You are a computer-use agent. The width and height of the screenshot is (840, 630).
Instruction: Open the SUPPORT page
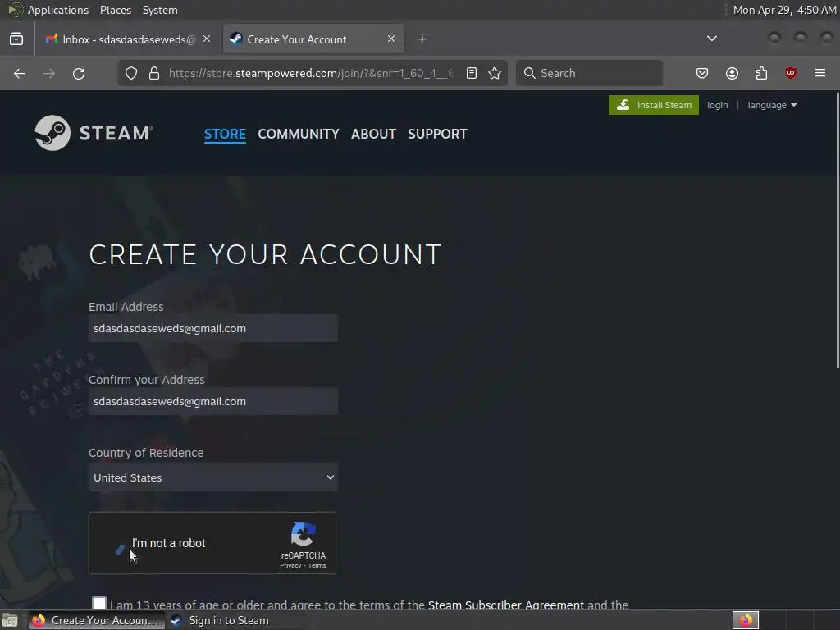[438, 134]
